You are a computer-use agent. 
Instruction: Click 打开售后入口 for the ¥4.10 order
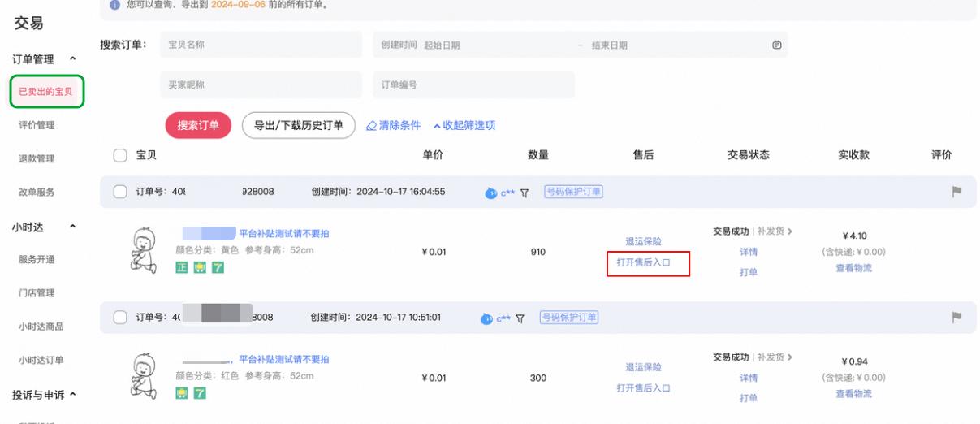(x=643, y=262)
